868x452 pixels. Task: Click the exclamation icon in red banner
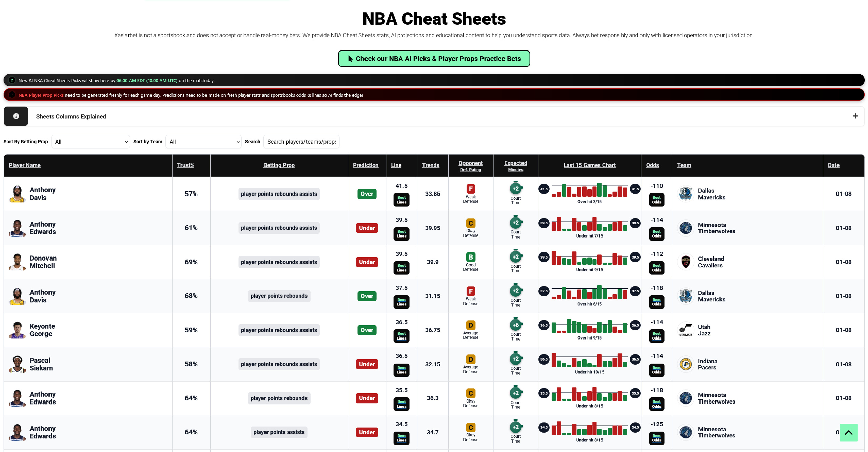pos(12,95)
